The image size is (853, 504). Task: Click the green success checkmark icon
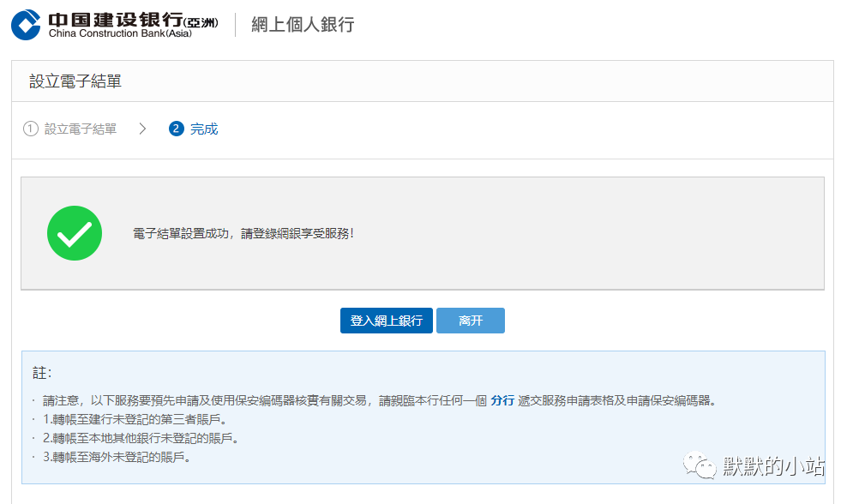75,232
